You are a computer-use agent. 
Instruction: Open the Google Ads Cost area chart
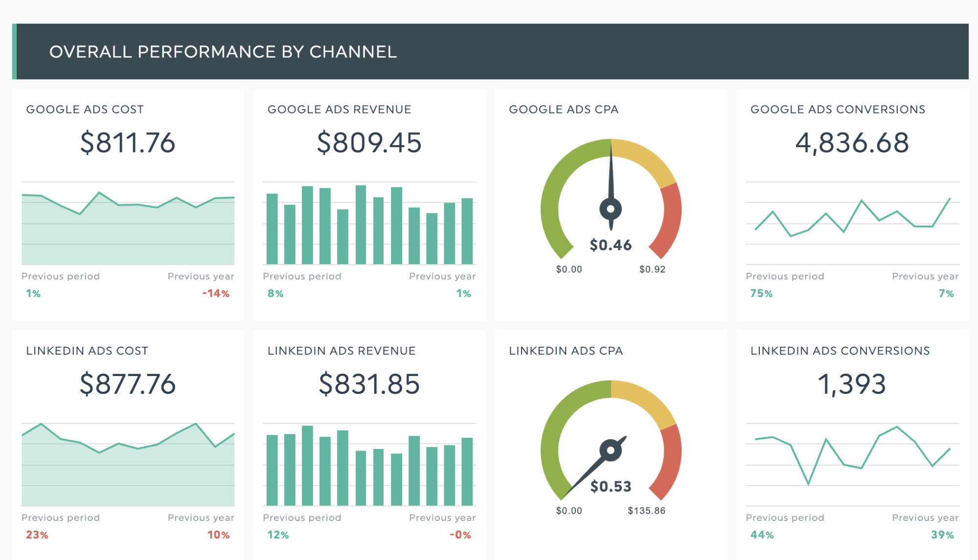128,224
